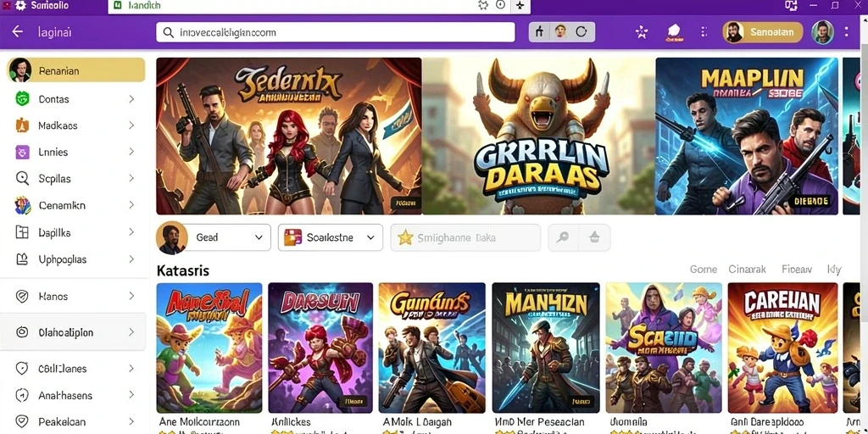Click the shield icon beside Cötll:Hanes

(22, 369)
